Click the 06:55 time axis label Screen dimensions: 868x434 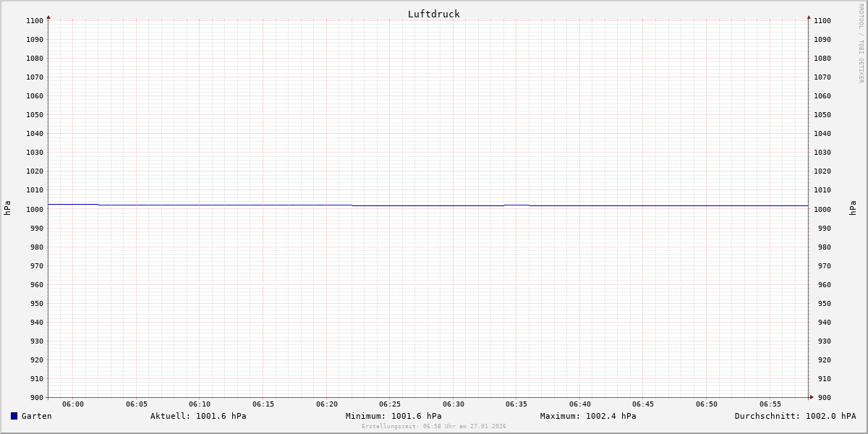[x=770, y=404]
